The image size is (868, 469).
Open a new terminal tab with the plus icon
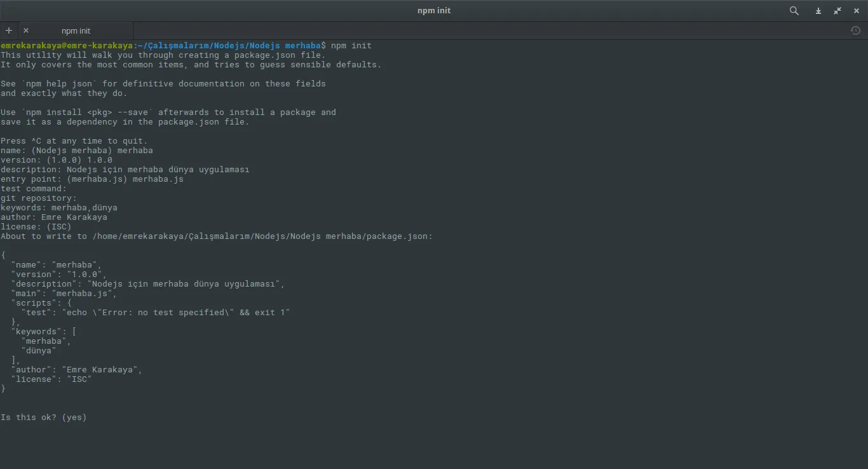click(x=8, y=30)
